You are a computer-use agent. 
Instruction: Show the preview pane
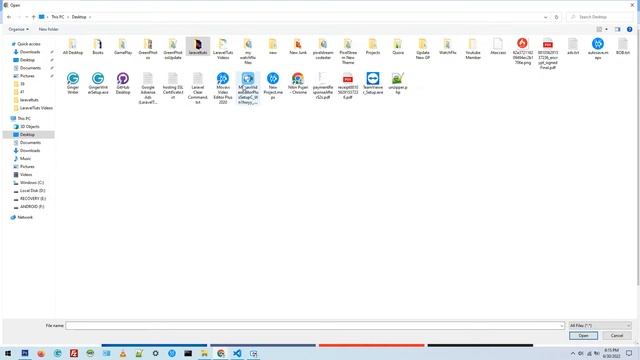pyautogui.click(x=618, y=29)
